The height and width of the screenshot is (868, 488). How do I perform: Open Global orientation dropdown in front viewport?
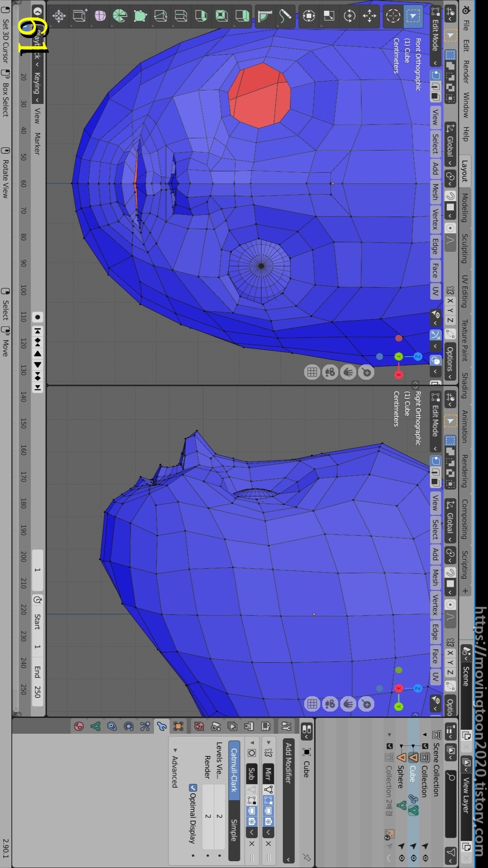pos(450,145)
